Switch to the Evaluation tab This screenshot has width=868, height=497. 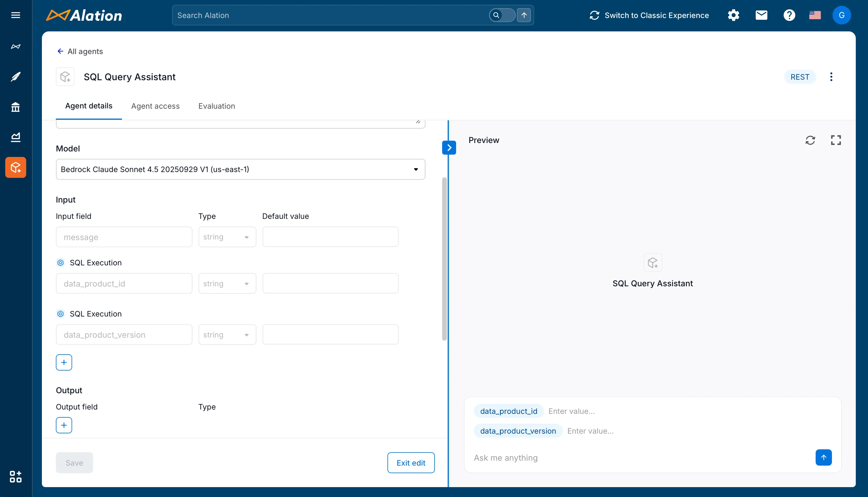pos(216,106)
